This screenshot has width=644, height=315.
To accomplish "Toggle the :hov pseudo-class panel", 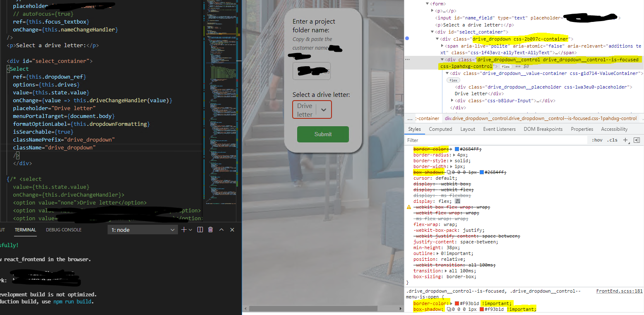I will click(597, 140).
